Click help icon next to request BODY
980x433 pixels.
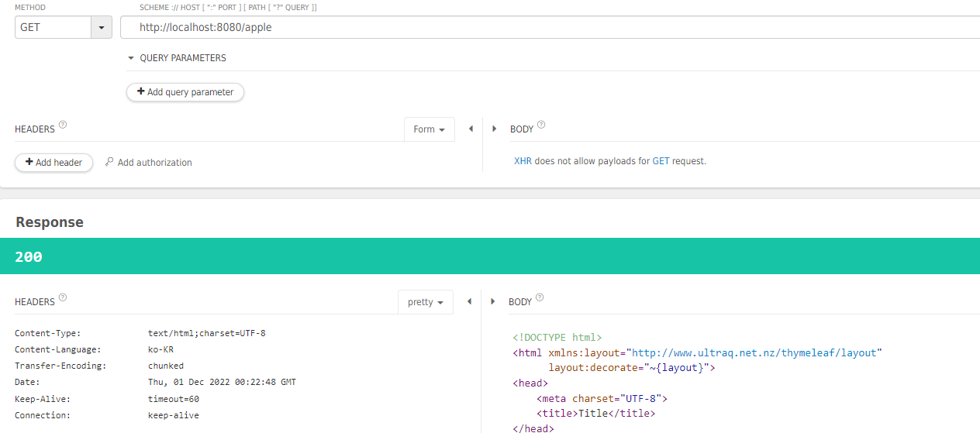pyautogui.click(x=541, y=125)
